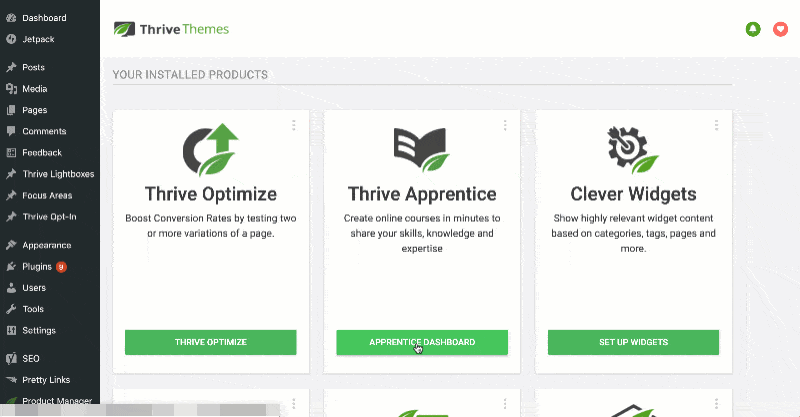This screenshot has width=800, height=417.
Task: Open Thrive Optimize card options menu
Action: [294, 125]
